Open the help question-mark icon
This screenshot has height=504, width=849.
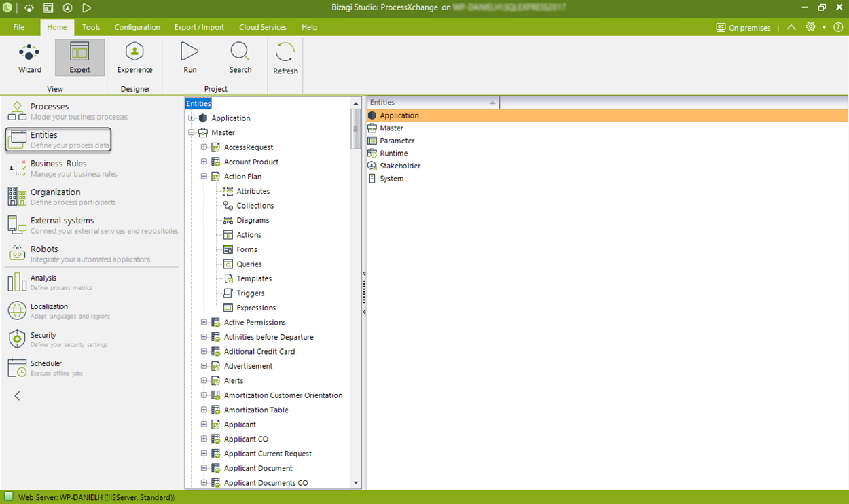pyautogui.click(x=839, y=27)
